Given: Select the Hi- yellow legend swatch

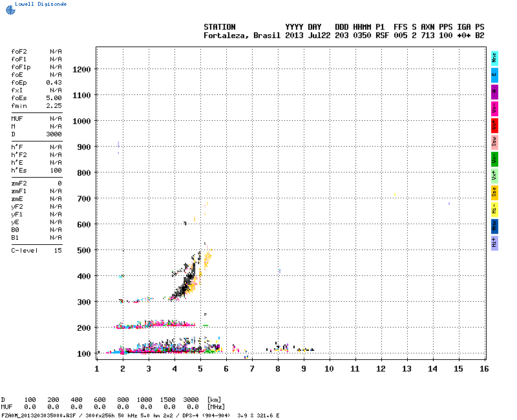Looking at the screenshot, I should (x=494, y=209).
